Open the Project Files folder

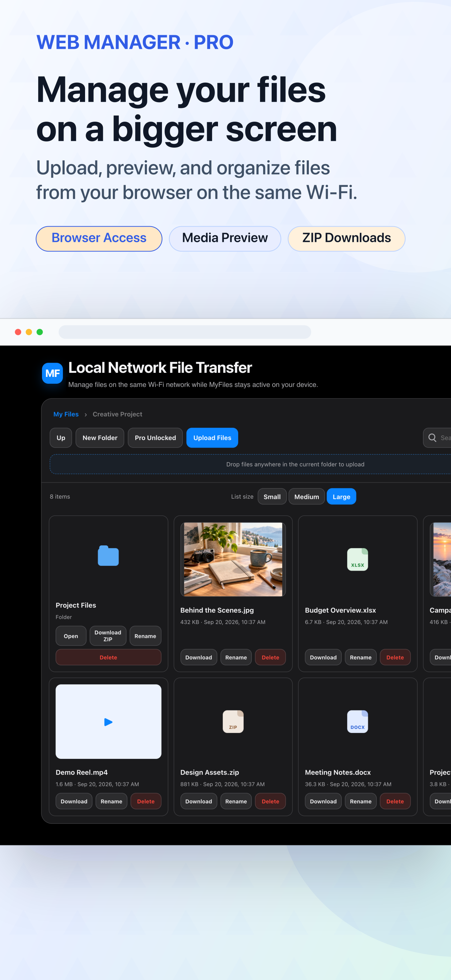(71, 636)
